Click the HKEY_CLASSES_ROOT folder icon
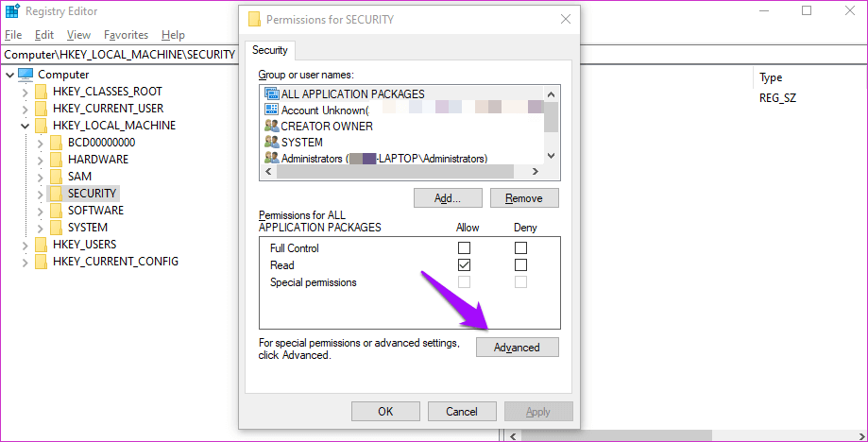 [x=41, y=92]
